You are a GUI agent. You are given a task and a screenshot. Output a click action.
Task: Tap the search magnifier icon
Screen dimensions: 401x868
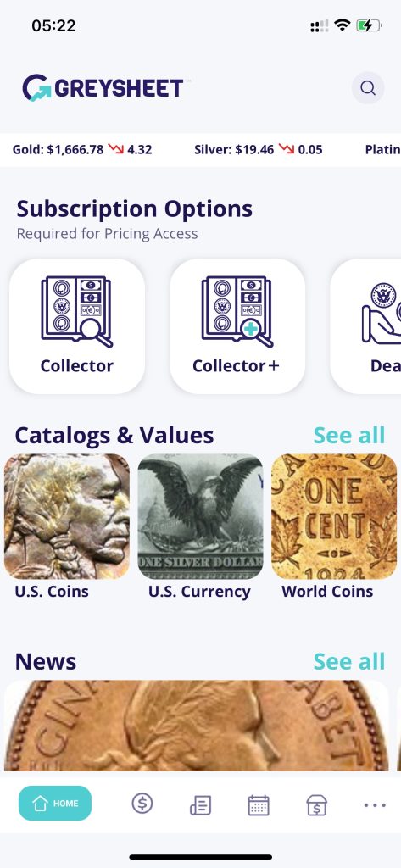click(368, 88)
